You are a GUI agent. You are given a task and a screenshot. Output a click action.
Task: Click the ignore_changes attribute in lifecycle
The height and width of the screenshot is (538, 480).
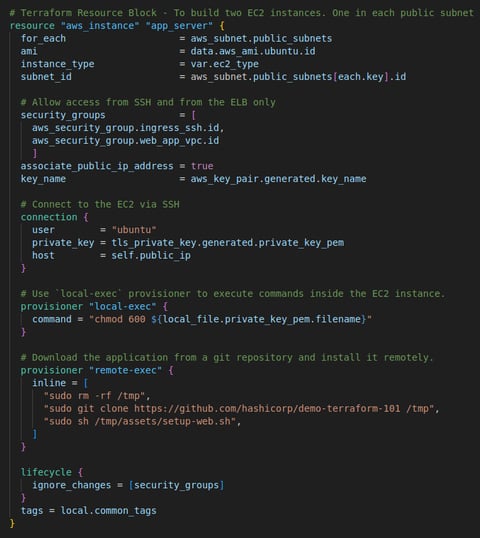71,485
